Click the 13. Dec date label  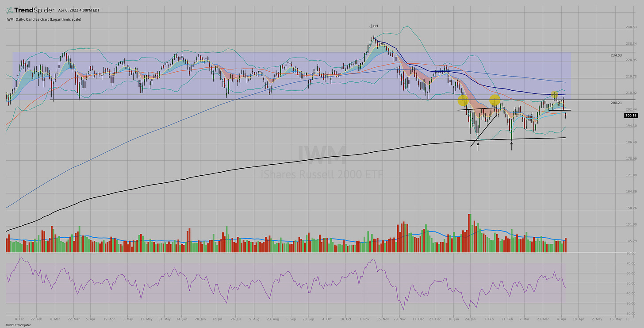click(418, 318)
